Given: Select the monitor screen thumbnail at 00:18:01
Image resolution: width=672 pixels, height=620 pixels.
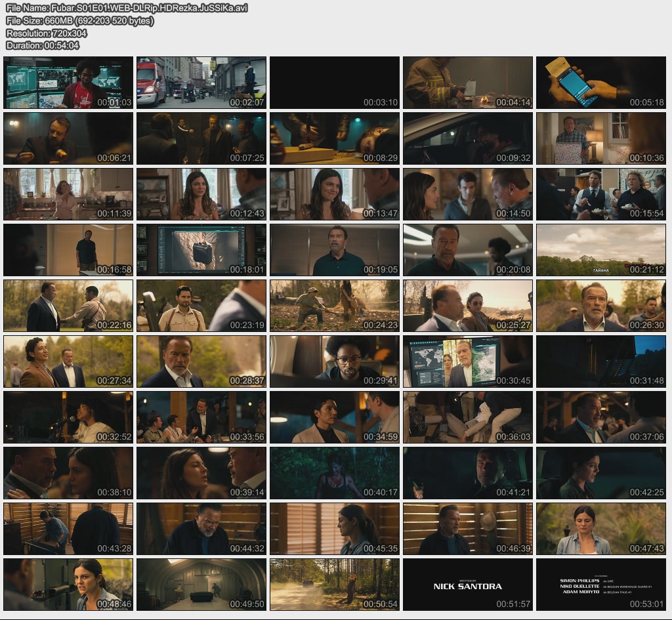Looking at the screenshot, I should [x=201, y=250].
